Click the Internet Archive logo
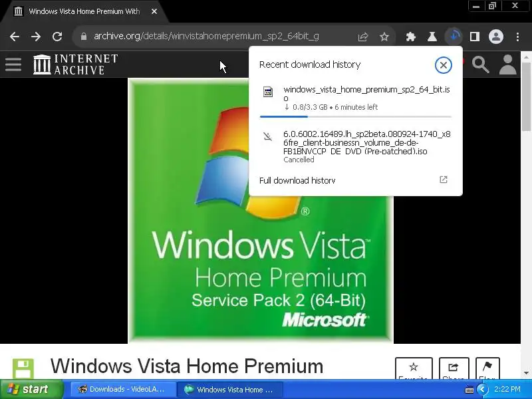This screenshot has height=399, width=532. 76,65
